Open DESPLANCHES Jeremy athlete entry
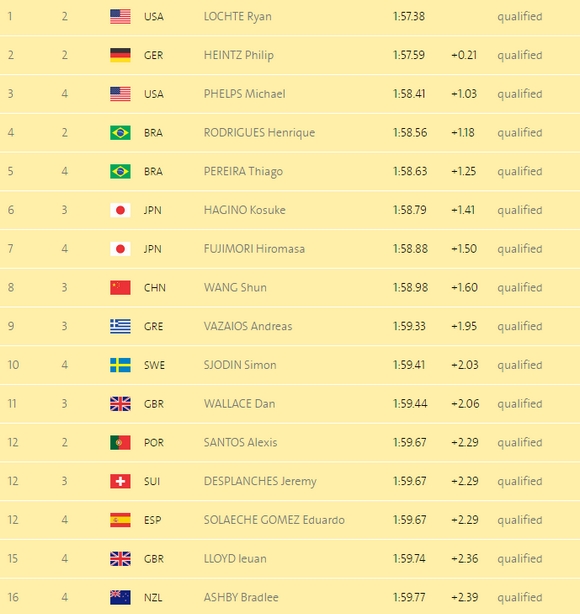This screenshot has height=614, width=580. coord(260,481)
